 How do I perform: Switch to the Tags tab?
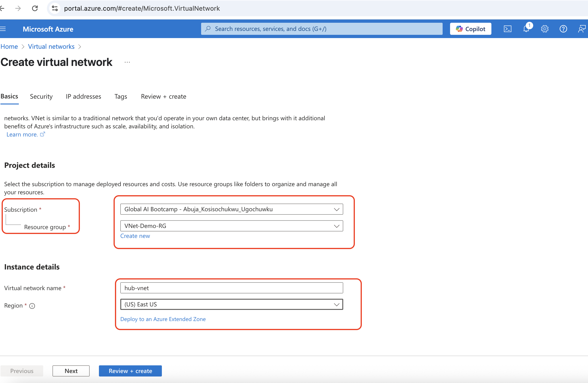point(121,97)
